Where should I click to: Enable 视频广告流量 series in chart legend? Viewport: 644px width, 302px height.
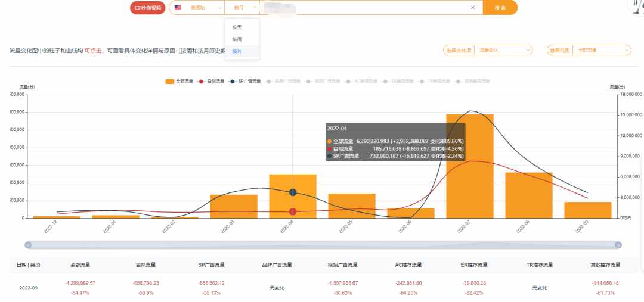pos(323,81)
